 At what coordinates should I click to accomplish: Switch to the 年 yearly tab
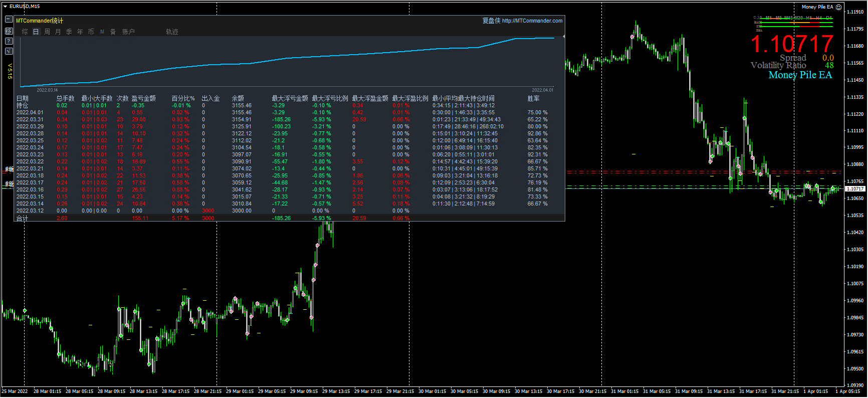coord(80,32)
